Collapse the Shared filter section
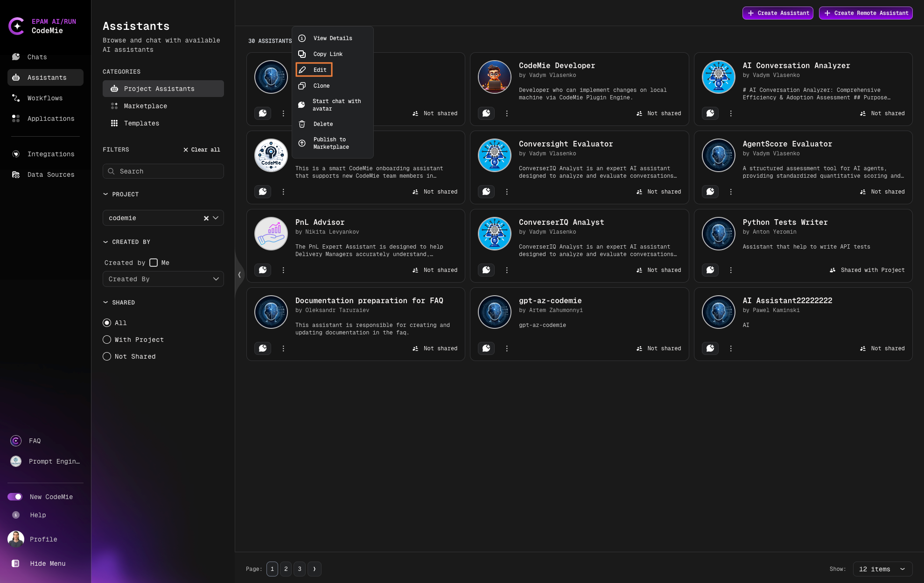Screen dimensions: 924x583 point(105,302)
